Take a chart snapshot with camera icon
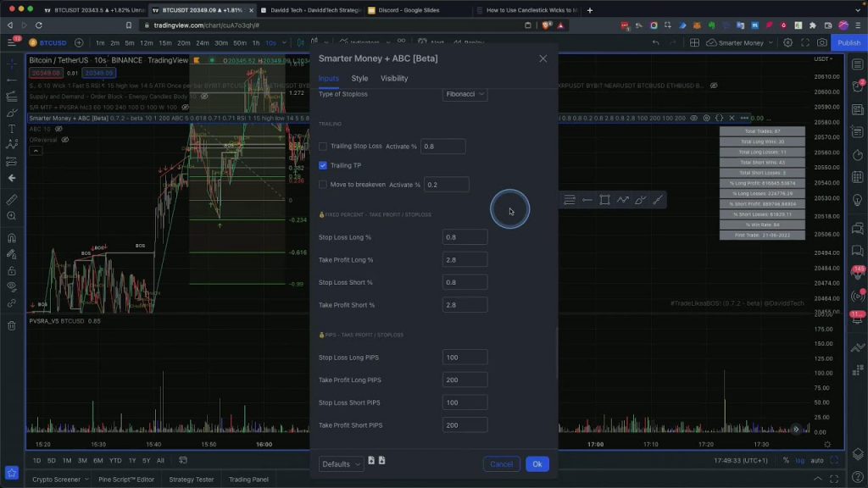 coord(821,42)
